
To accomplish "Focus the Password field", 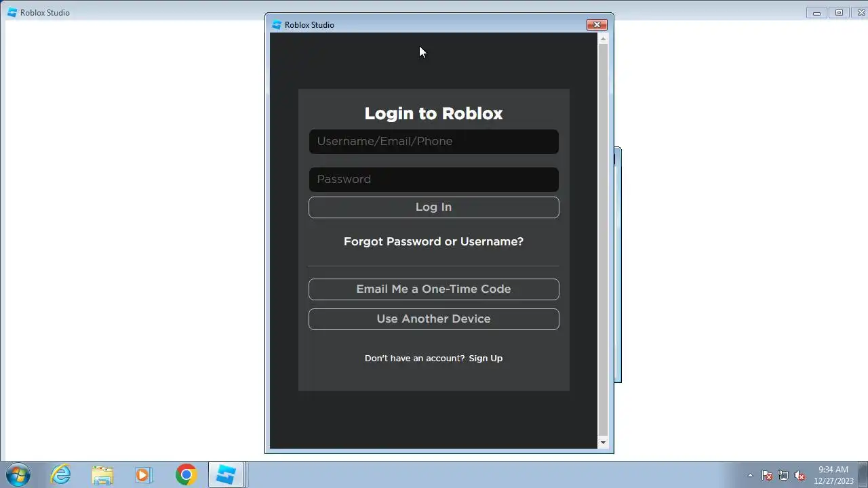I will click(x=433, y=180).
